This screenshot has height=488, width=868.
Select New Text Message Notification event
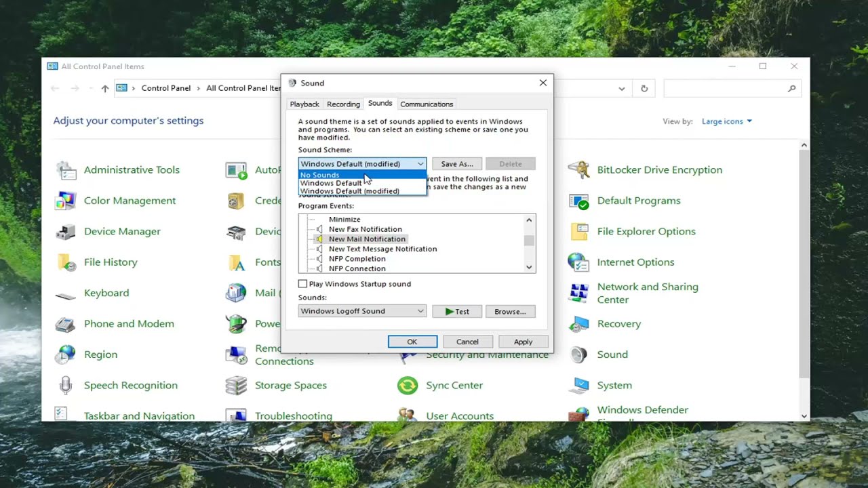click(382, 249)
